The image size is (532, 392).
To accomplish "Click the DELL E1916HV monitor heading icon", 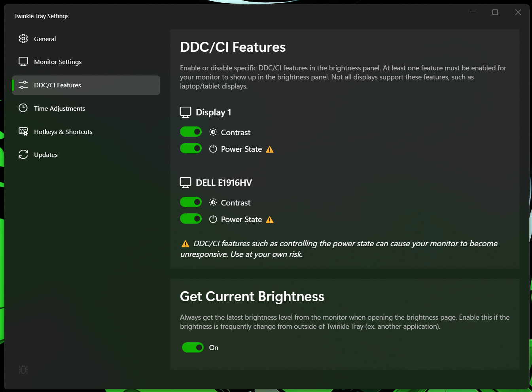I will coord(186,183).
